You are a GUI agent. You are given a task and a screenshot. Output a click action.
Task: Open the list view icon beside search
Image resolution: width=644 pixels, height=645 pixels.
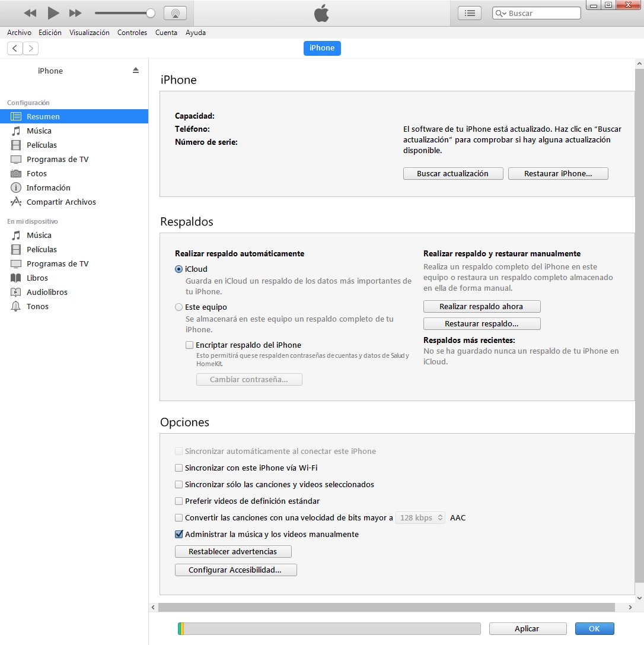470,13
